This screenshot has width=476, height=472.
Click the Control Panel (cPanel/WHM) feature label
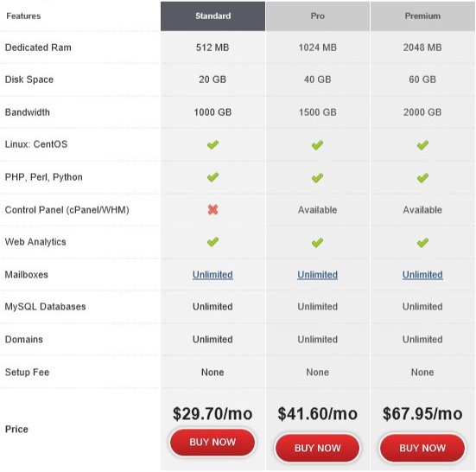pos(67,210)
